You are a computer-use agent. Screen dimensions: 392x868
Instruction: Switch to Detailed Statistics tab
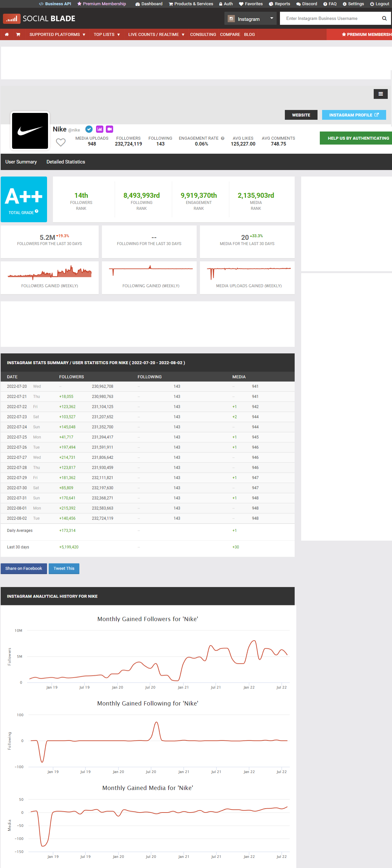(x=66, y=162)
